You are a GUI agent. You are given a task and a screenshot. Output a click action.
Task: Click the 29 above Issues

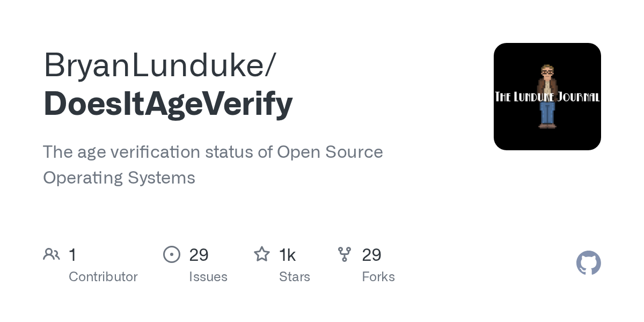tap(199, 255)
